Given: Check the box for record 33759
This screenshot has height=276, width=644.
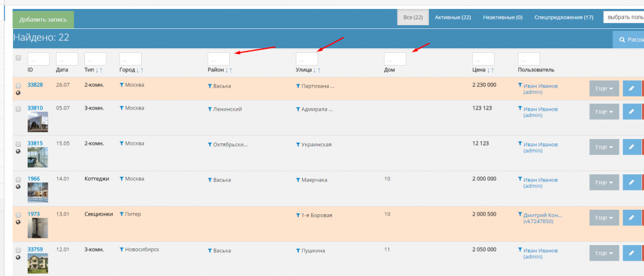Looking at the screenshot, I should pos(18,250).
